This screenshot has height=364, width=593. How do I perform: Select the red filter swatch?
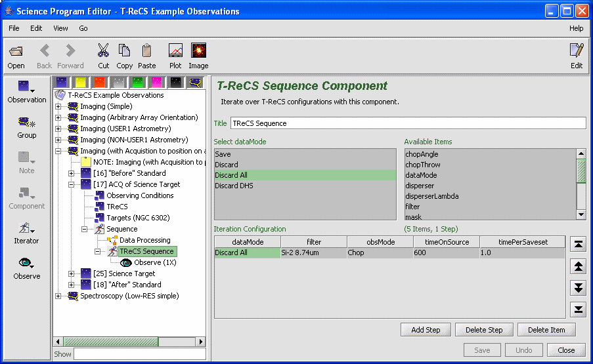click(100, 83)
